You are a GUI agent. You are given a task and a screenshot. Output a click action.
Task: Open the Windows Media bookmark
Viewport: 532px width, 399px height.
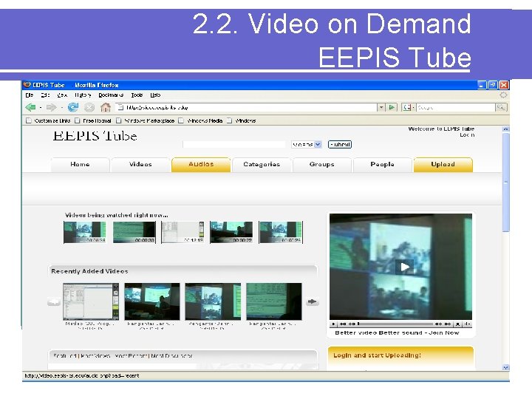[x=201, y=120]
